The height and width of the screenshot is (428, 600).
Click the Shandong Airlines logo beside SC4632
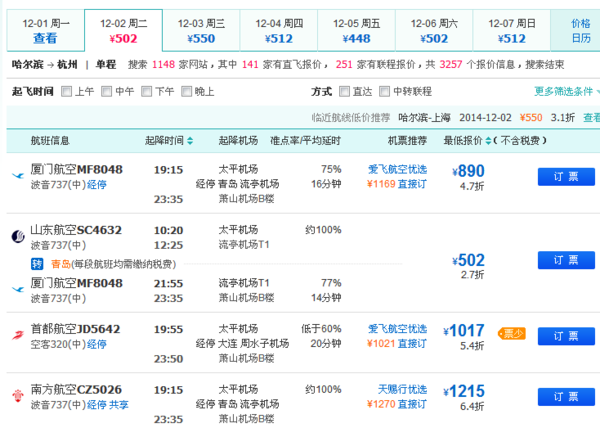pos(18,236)
